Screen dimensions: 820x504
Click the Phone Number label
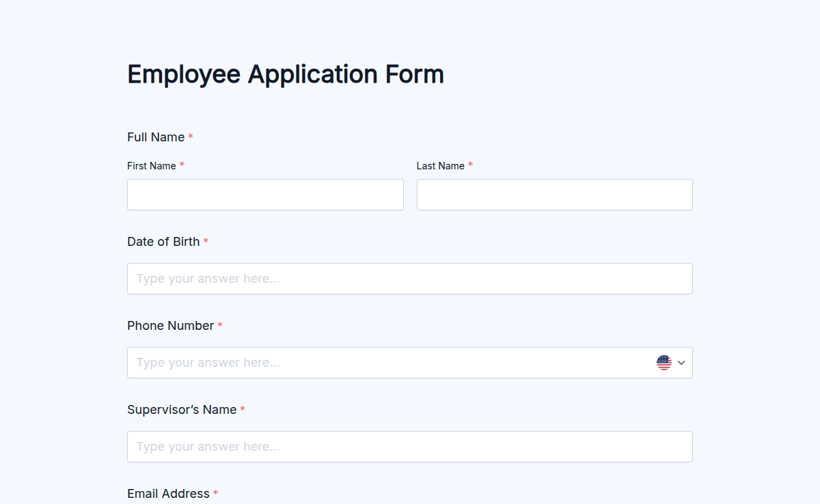click(x=170, y=325)
